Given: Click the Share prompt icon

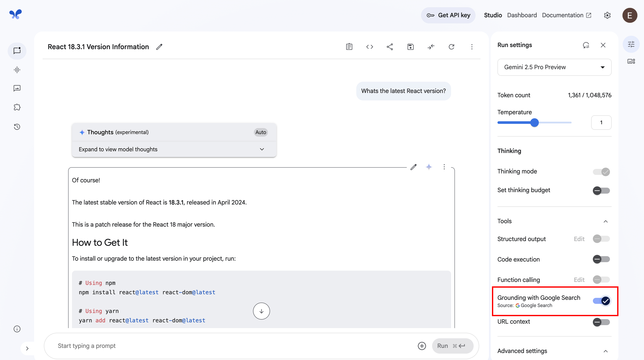Looking at the screenshot, I should coord(390,47).
